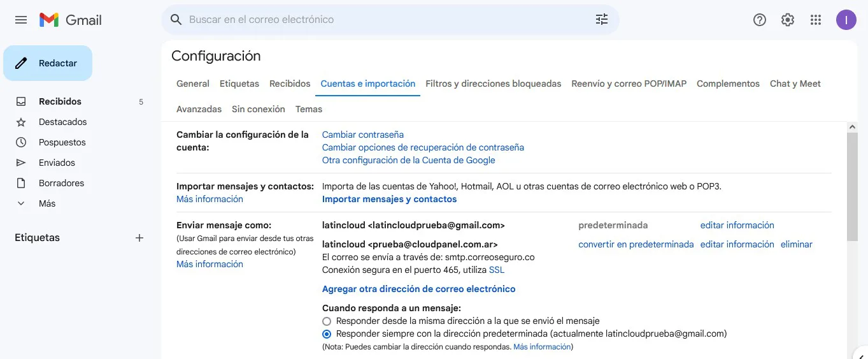
Task: Create a new label with plus icon
Action: [139, 238]
